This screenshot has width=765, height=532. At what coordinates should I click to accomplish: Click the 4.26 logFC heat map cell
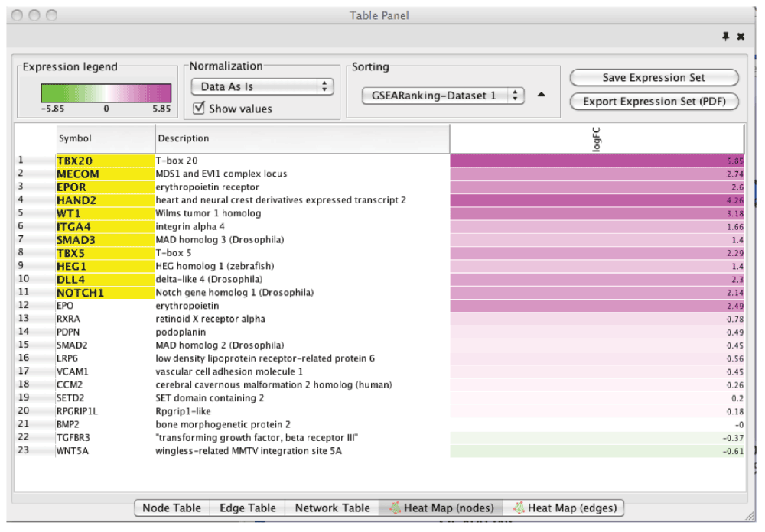click(597, 200)
